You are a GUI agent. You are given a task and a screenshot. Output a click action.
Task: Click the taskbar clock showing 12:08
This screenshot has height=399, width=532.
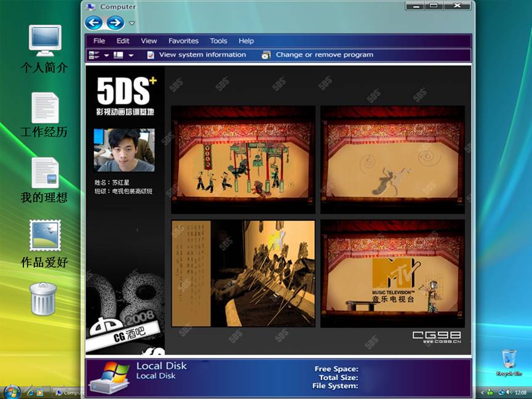coord(521,393)
